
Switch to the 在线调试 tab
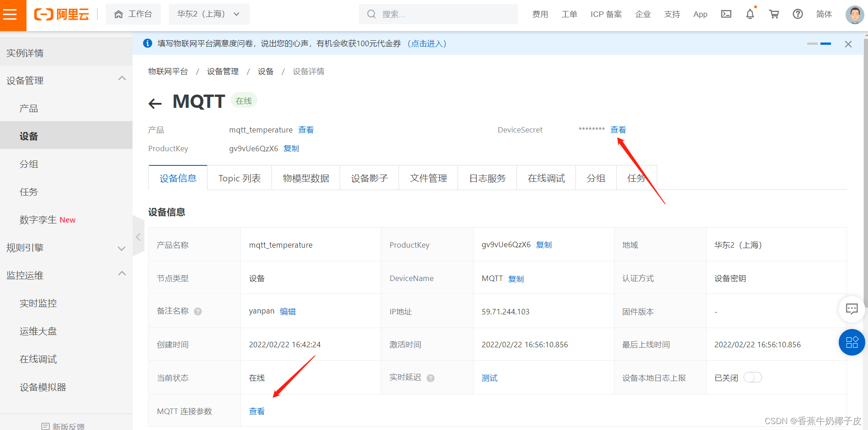coord(546,178)
